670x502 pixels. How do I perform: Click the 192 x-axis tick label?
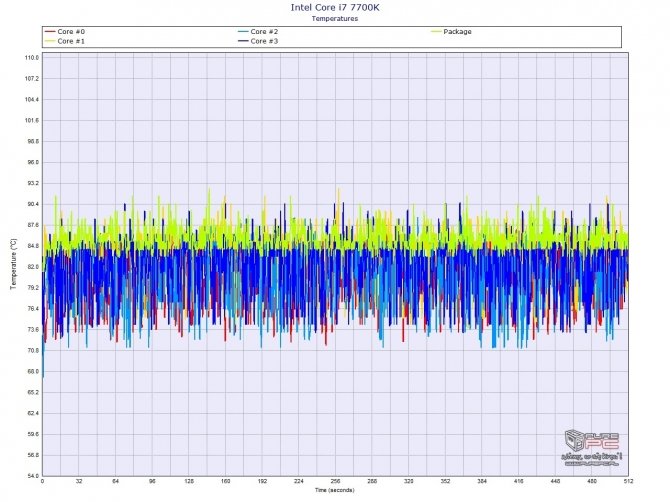(262, 481)
